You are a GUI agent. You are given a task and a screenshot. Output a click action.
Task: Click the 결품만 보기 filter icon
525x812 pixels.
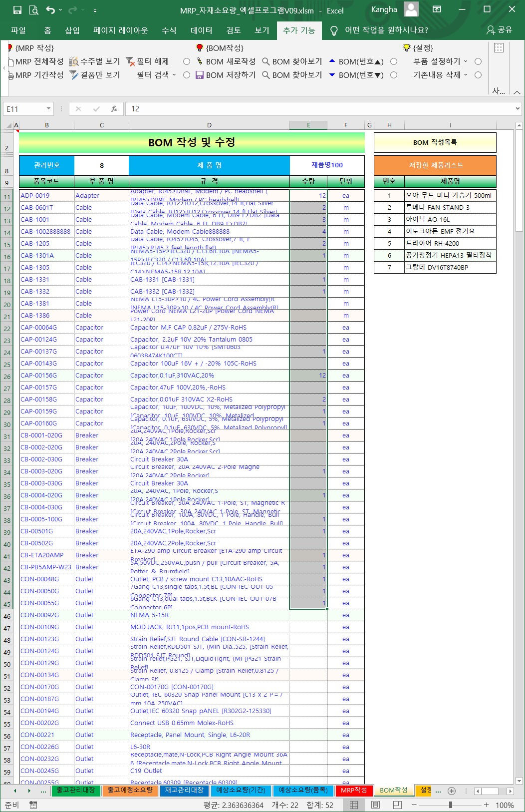click(74, 75)
